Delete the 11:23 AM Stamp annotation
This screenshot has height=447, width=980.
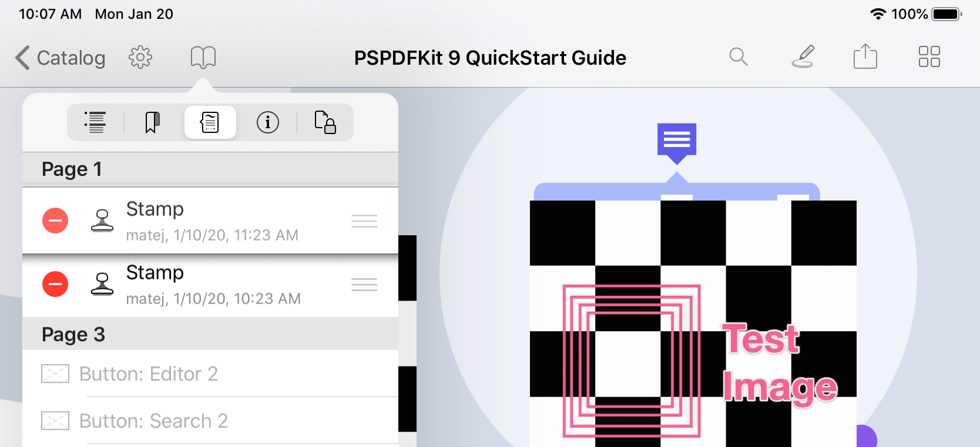(55, 221)
